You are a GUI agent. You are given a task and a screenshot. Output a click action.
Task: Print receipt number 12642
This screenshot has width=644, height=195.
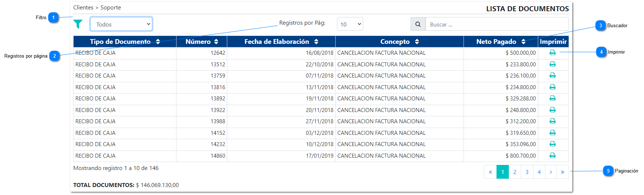click(x=552, y=53)
